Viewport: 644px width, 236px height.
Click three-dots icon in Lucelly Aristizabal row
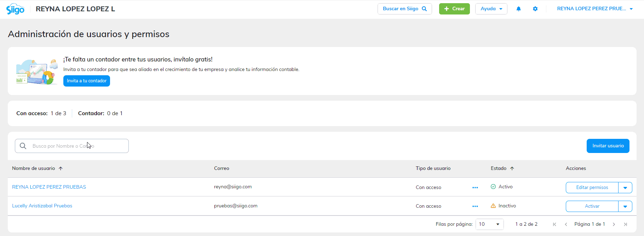click(475, 206)
